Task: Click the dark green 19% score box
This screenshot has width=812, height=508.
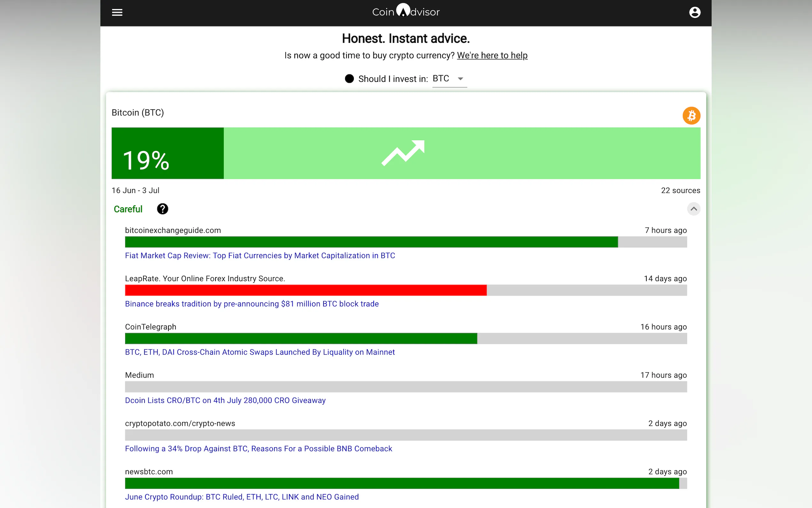Action: (x=168, y=153)
